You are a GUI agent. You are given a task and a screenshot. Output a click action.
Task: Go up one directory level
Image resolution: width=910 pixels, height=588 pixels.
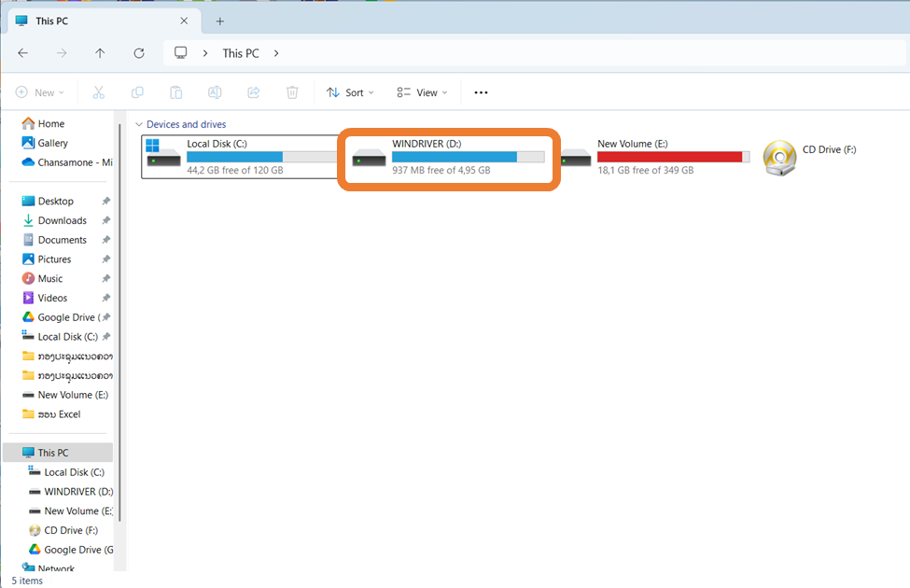(x=100, y=53)
